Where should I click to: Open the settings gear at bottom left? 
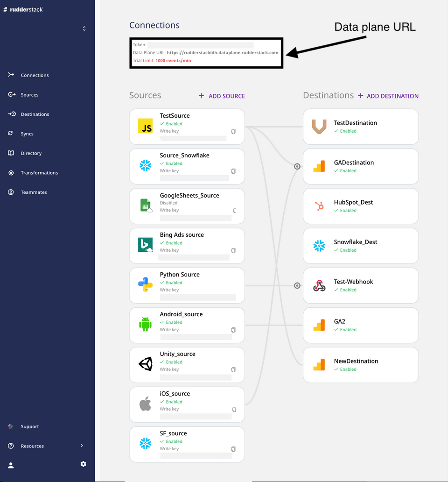click(83, 464)
